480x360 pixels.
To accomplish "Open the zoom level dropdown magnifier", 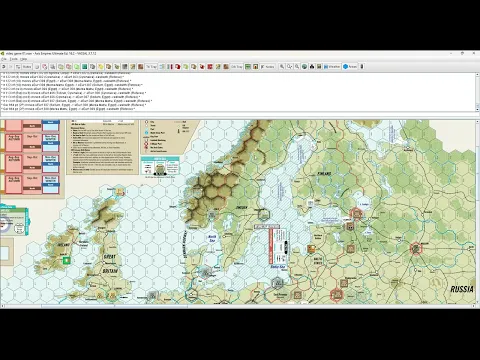I will click(290, 67).
